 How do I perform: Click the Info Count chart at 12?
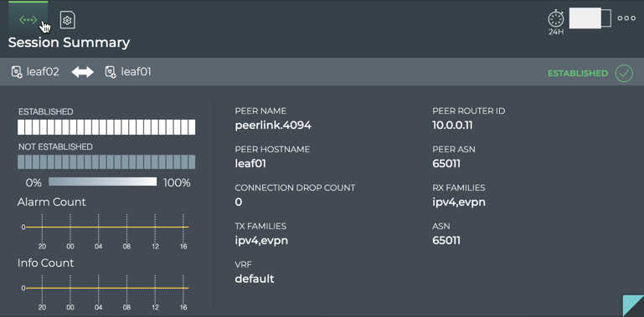(x=155, y=288)
